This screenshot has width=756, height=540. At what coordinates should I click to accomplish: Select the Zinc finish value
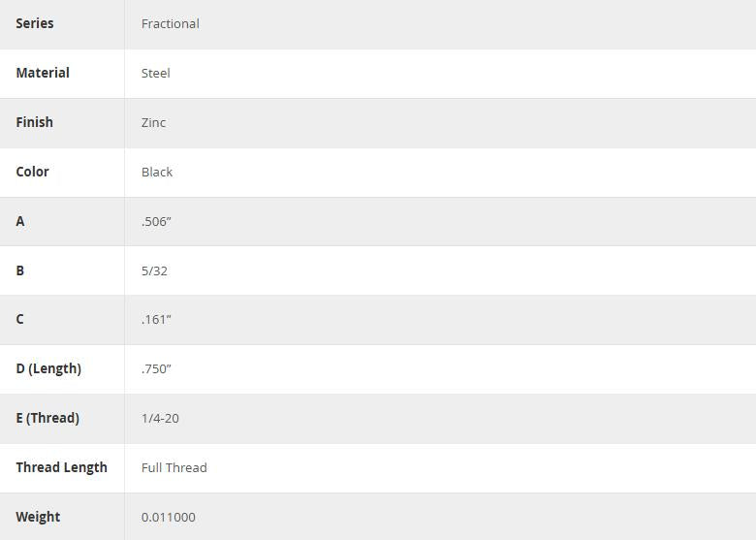point(154,122)
